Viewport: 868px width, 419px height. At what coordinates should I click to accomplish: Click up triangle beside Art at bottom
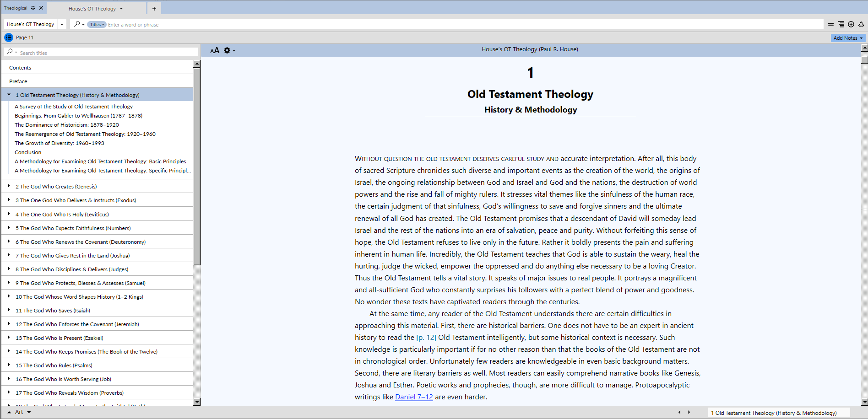(9, 412)
